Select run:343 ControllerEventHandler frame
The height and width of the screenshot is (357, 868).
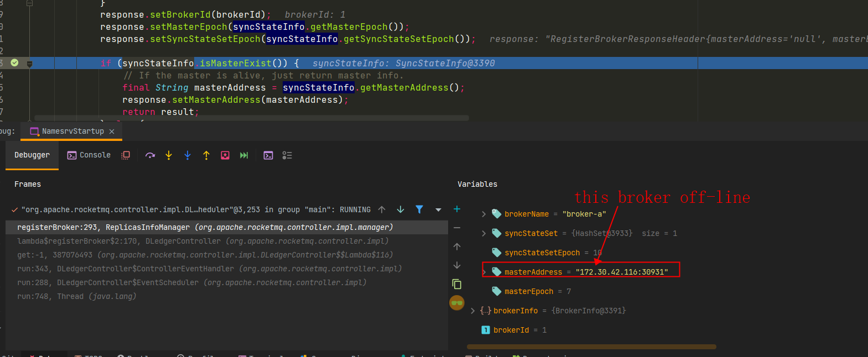[x=227, y=269]
